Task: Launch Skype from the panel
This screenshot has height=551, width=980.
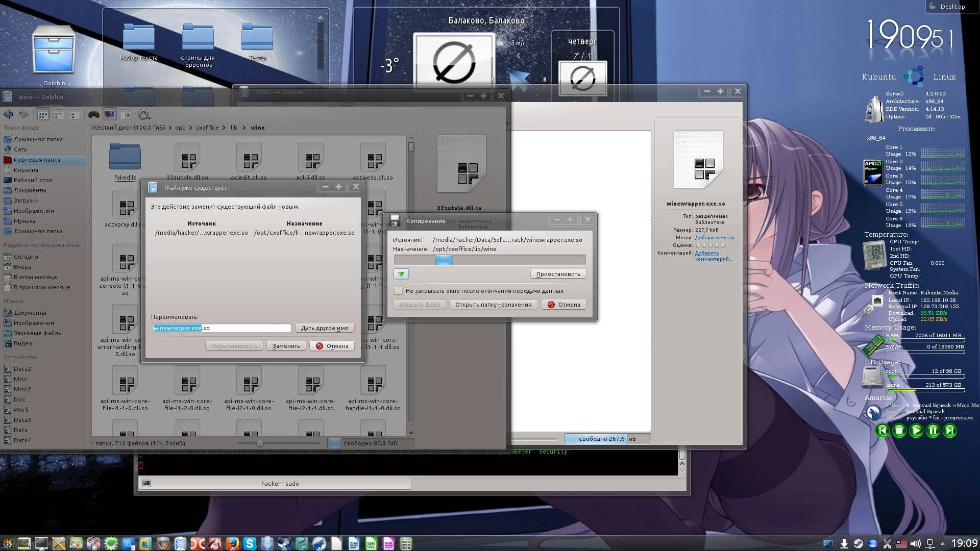Action: (250, 544)
